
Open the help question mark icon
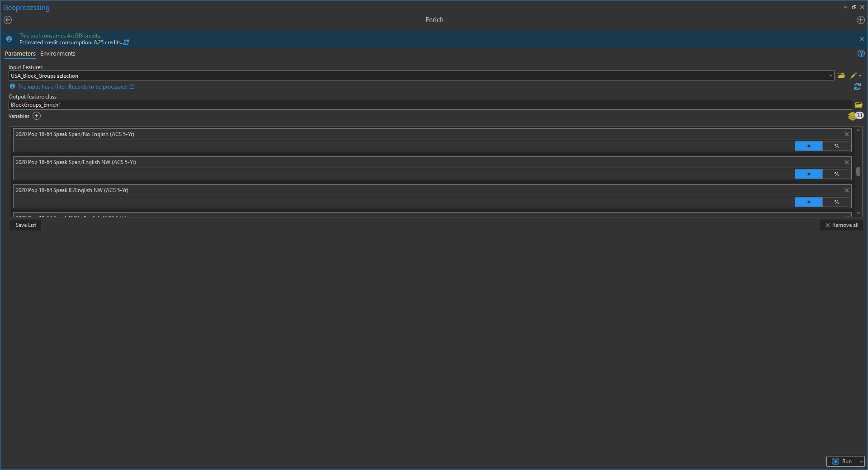tap(861, 53)
